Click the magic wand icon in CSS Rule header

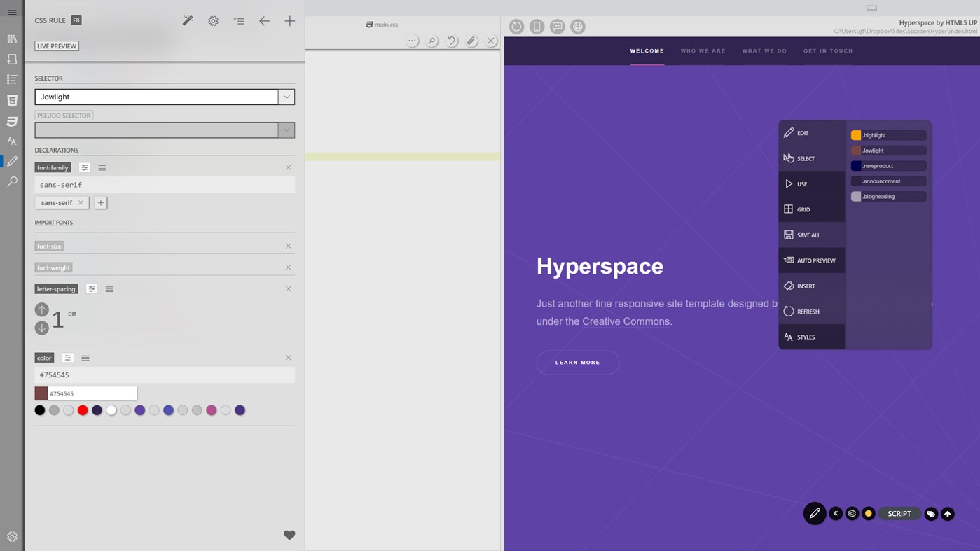[188, 21]
